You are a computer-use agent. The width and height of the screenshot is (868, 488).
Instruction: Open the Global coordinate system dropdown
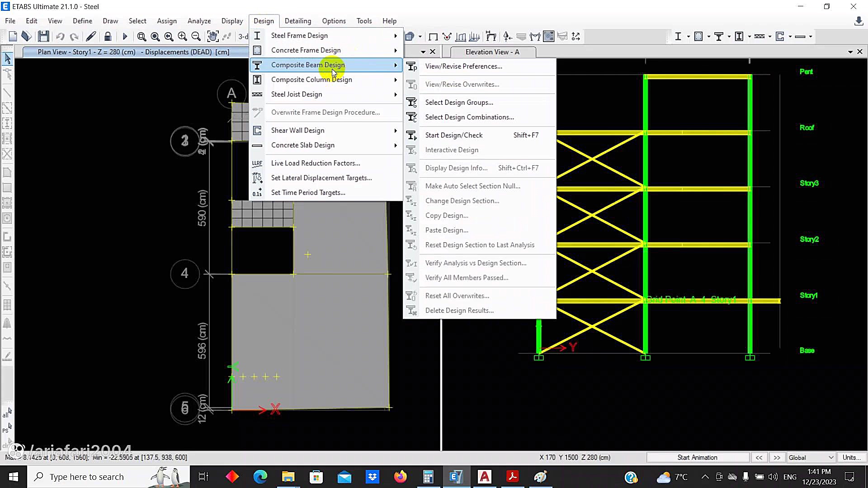point(811,457)
